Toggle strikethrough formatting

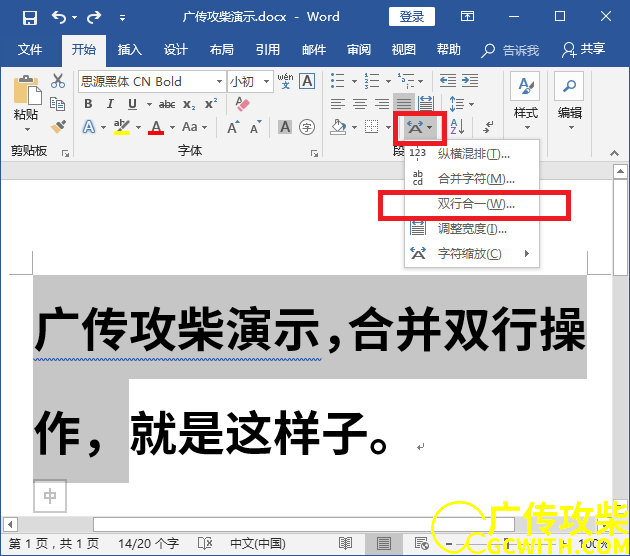167,104
